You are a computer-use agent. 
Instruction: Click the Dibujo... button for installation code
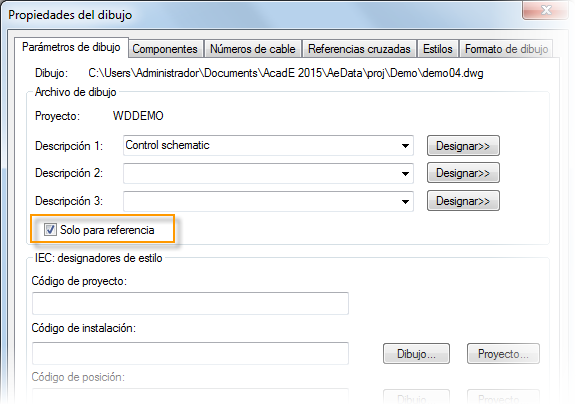click(x=416, y=354)
